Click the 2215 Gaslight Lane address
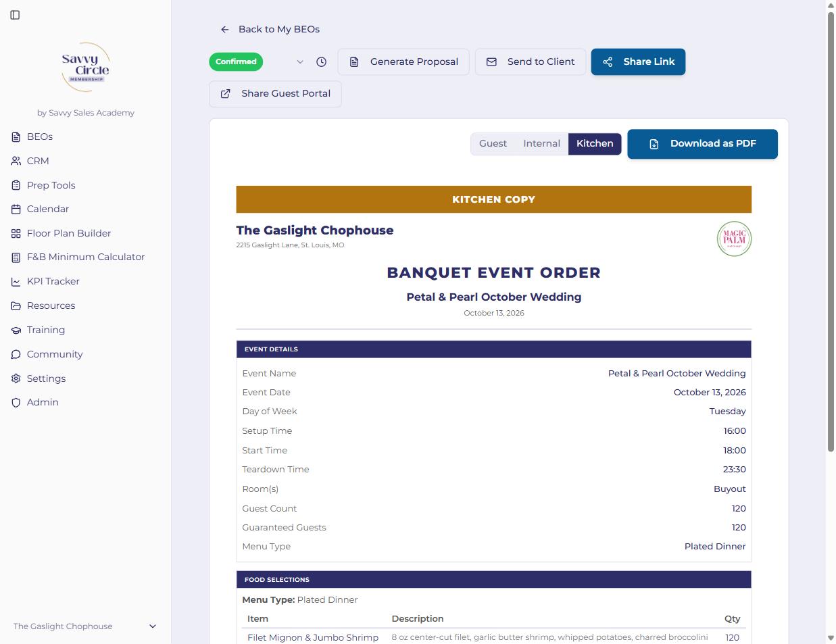The width and height of the screenshot is (836, 644). tap(290, 245)
